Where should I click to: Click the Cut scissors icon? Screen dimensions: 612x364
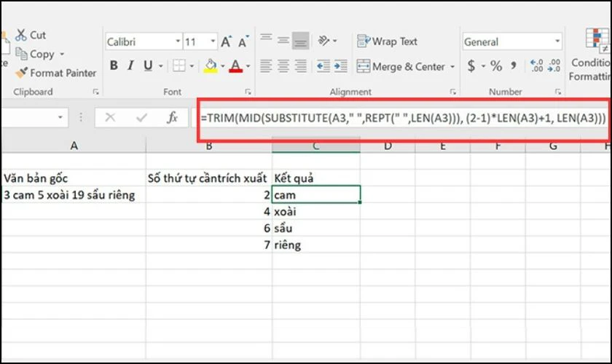[20, 35]
